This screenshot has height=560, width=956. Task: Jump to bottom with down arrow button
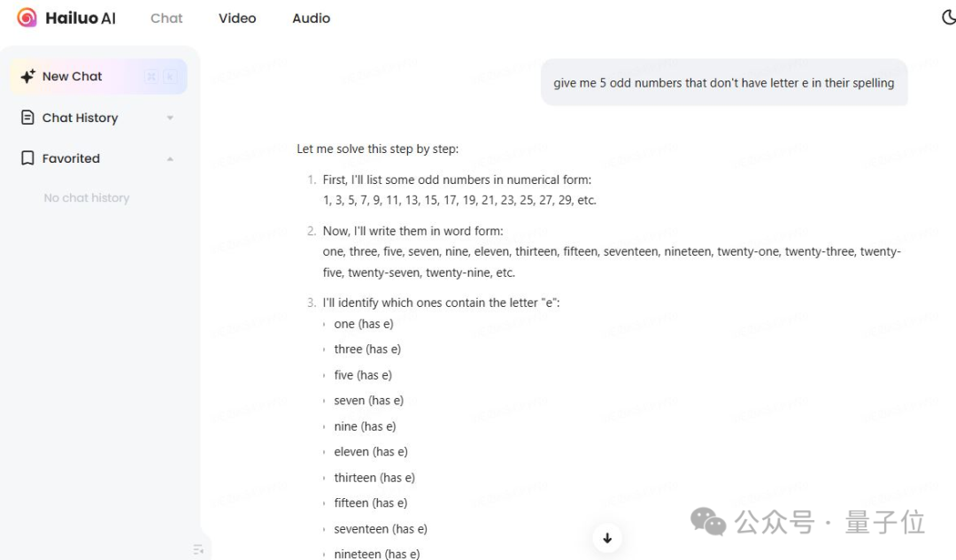[607, 538]
